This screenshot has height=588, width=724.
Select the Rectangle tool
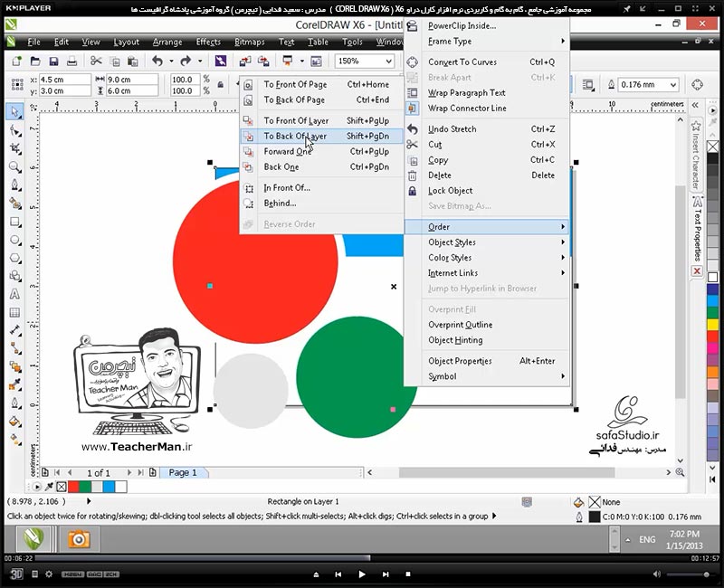coord(15,222)
